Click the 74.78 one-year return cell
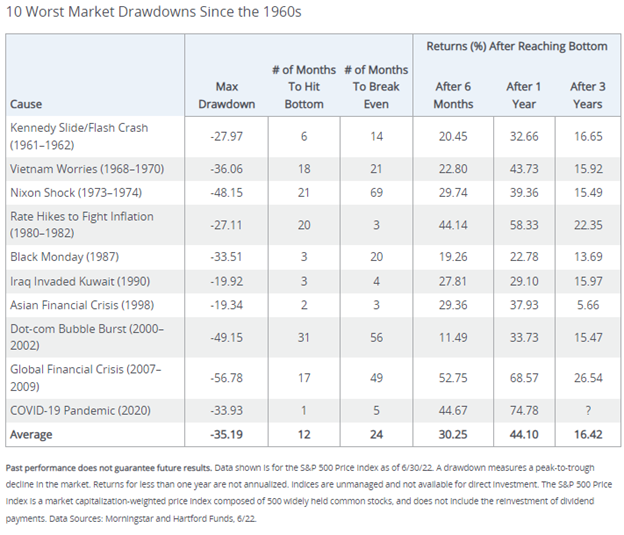The width and height of the screenshot is (624, 535). [524, 410]
